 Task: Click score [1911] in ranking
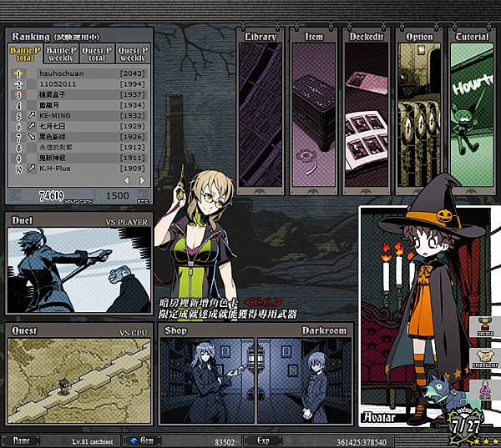(133, 158)
